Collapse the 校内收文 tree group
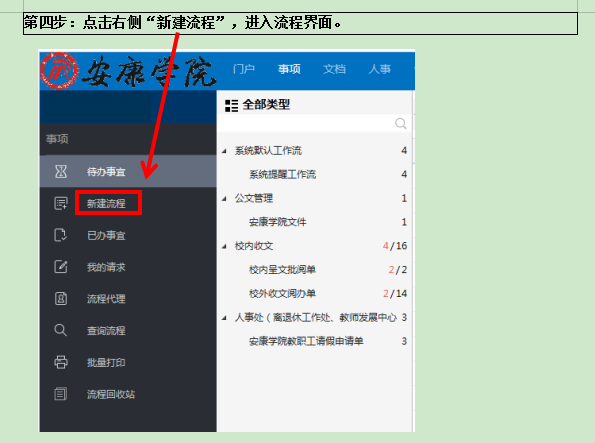 pyautogui.click(x=224, y=246)
